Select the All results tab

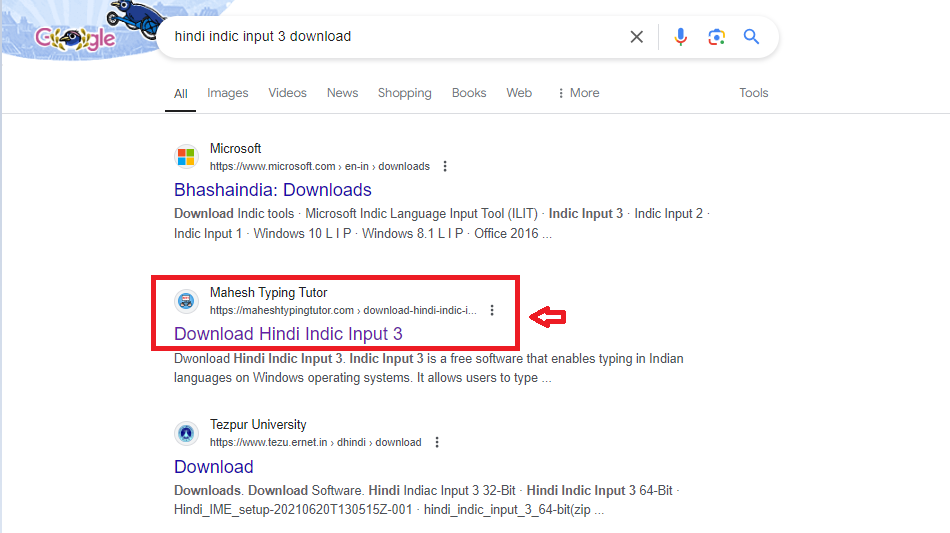(x=181, y=93)
